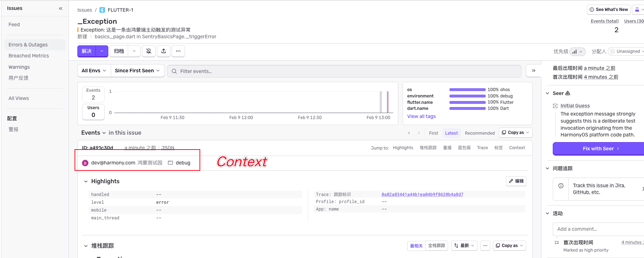This screenshot has width=644, height=258.
Task: Share the issue using the upload icon
Action: click(164, 51)
